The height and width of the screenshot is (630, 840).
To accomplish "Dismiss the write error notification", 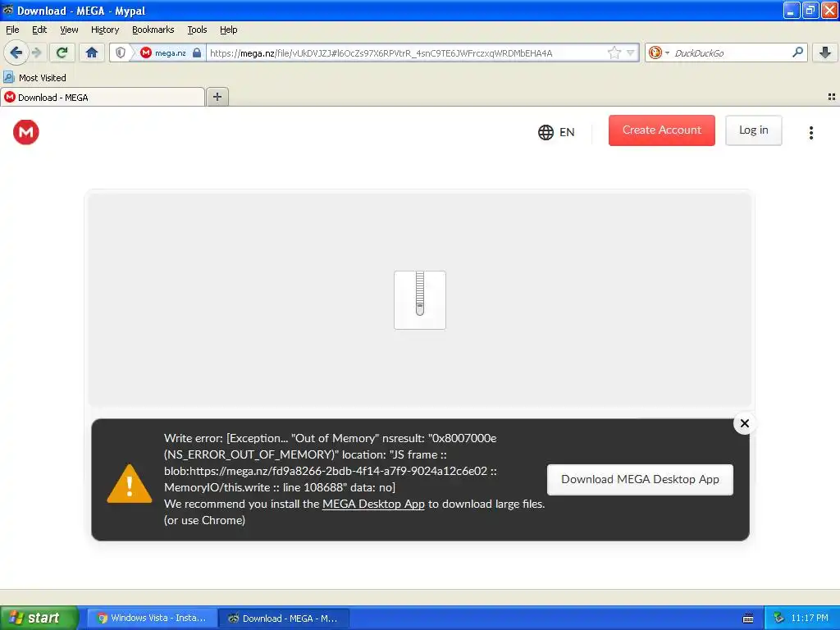I will pos(744,423).
